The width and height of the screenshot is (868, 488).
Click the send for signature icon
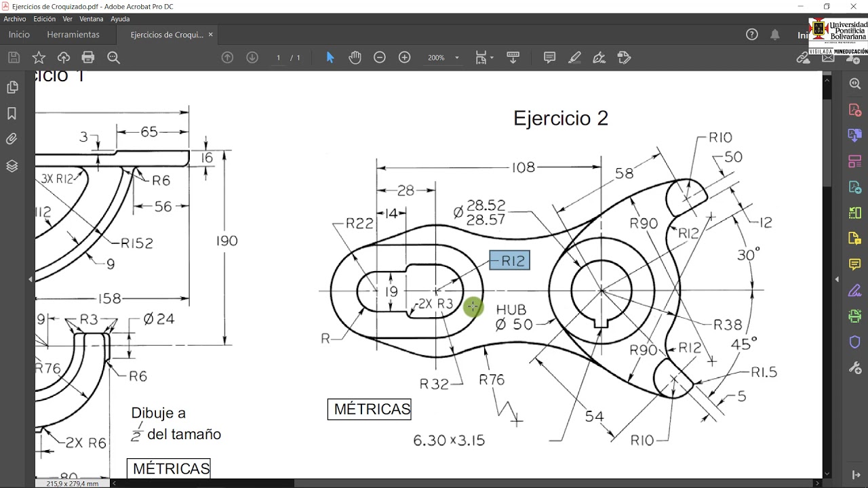point(625,58)
